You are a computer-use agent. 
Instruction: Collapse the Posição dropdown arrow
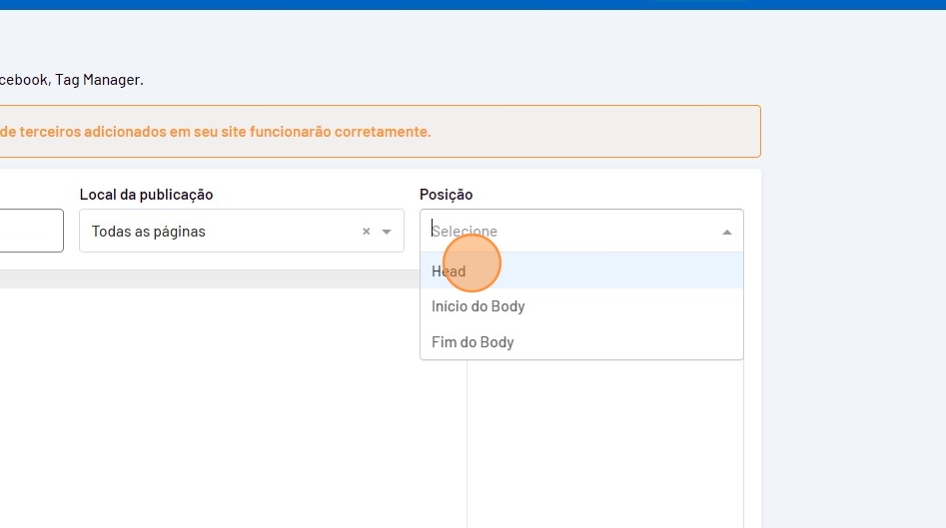click(x=727, y=231)
